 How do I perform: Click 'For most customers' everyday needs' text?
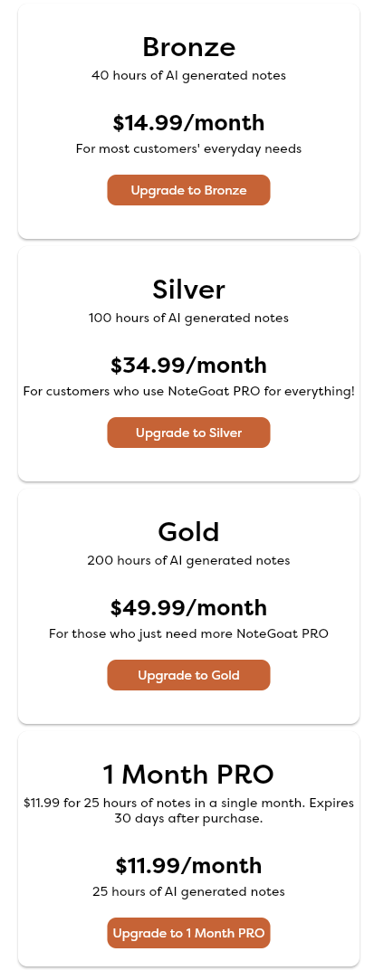click(x=189, y=149)
